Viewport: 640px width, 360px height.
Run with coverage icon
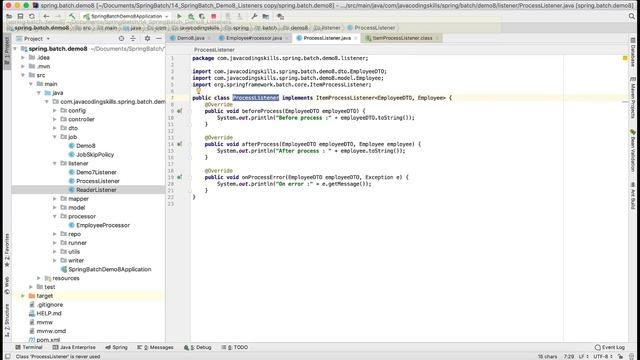(202, 16)
